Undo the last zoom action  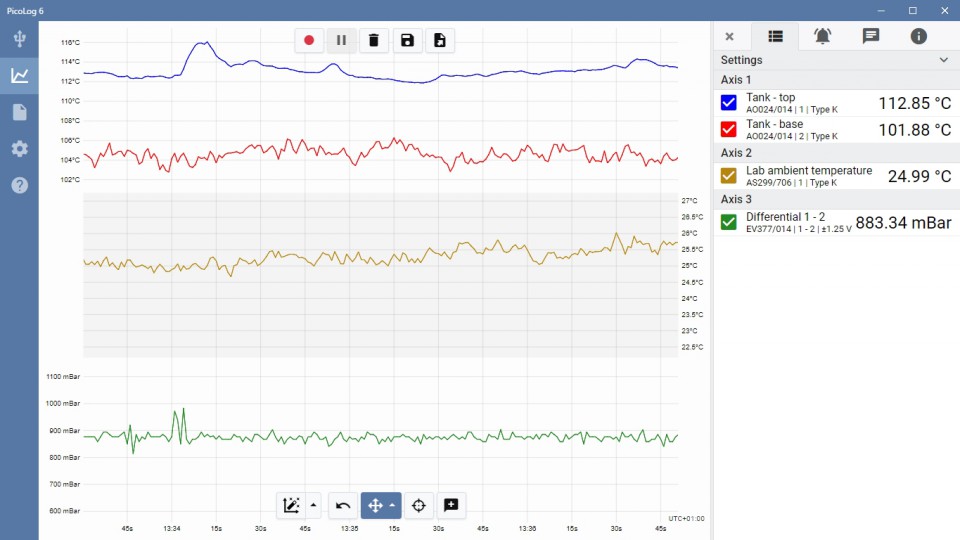pos(343,505)
